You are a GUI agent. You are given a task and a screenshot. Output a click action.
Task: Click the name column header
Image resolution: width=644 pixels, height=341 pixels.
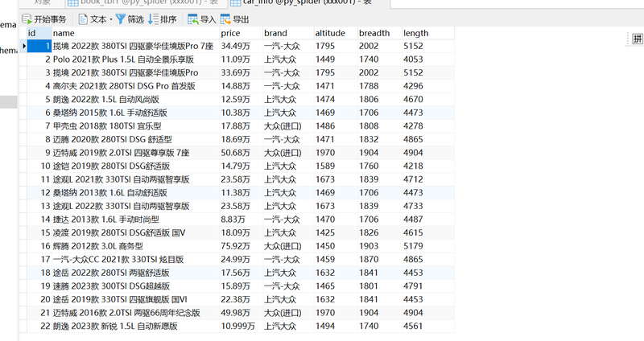[x=135, y=33]
